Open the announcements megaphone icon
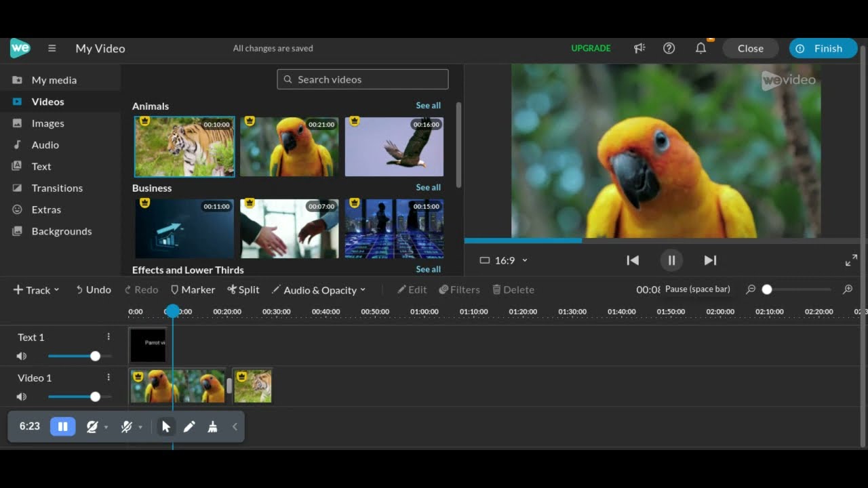The height and width of the screenshot is (488, 868). point(639,48)
